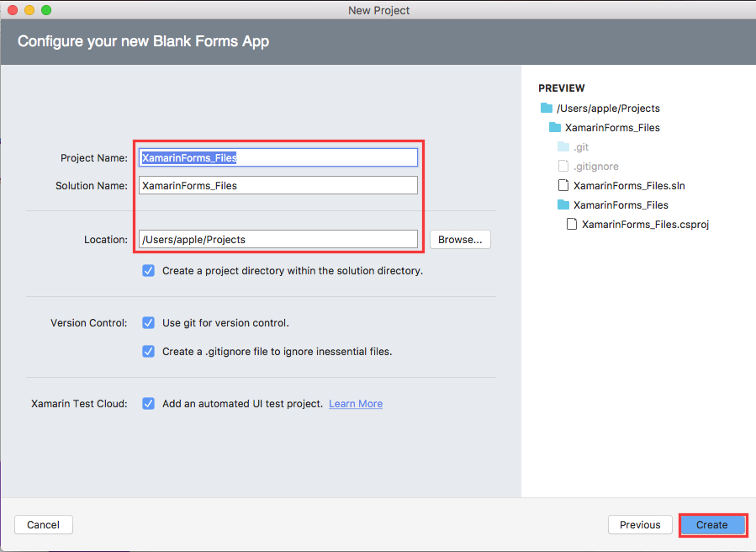Go back with the Previous button
The image size is (756, 552).
click(x=640, y=525)
